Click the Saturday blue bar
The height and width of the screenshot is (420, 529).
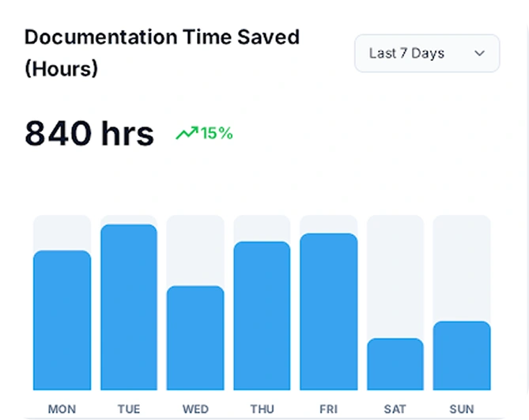[395, 365]
